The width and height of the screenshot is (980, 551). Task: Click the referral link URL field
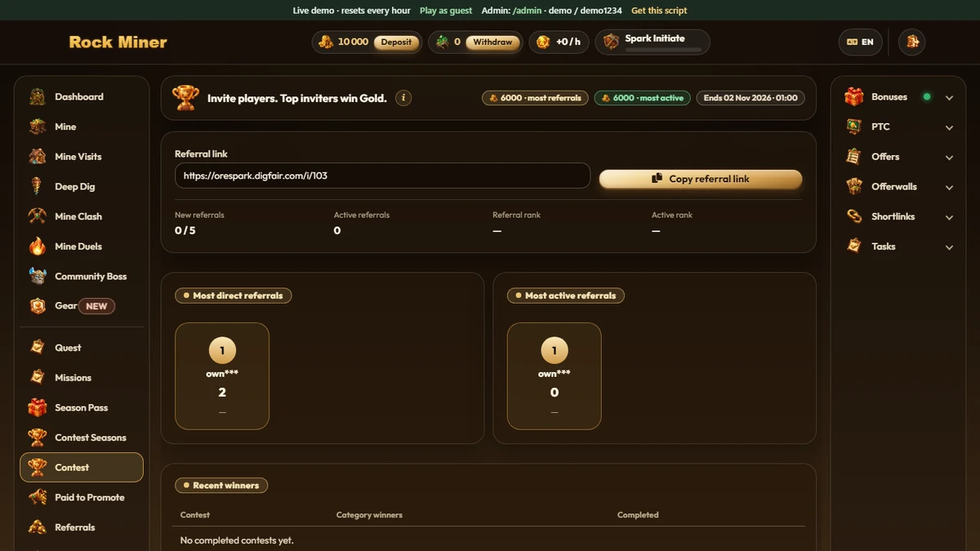382,176
